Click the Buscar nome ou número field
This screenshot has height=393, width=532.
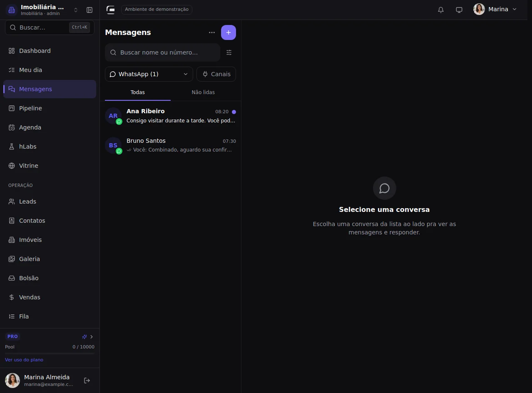click(x=162, y=52)
